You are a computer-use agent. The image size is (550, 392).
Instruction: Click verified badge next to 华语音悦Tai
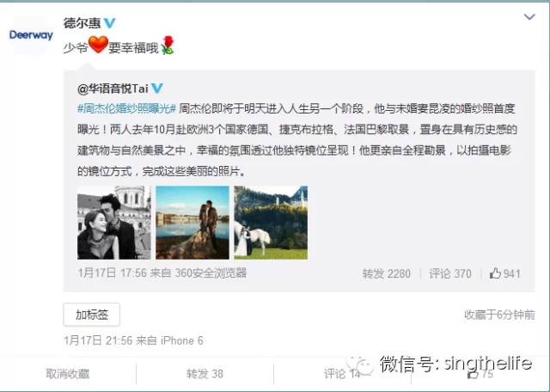pos(157,88)
